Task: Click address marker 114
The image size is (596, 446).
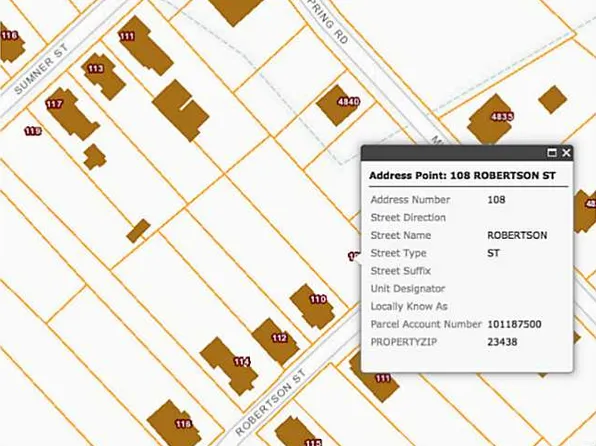Action: [242, 362]
